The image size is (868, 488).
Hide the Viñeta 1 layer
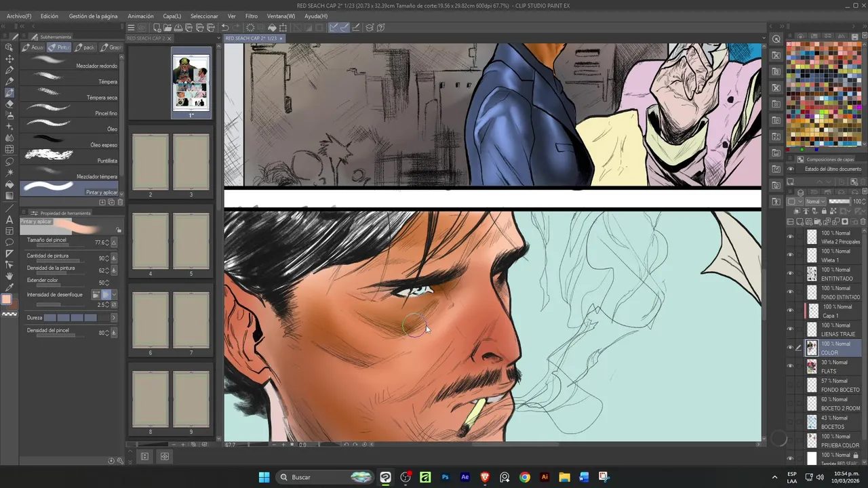[x=790, y=255]
